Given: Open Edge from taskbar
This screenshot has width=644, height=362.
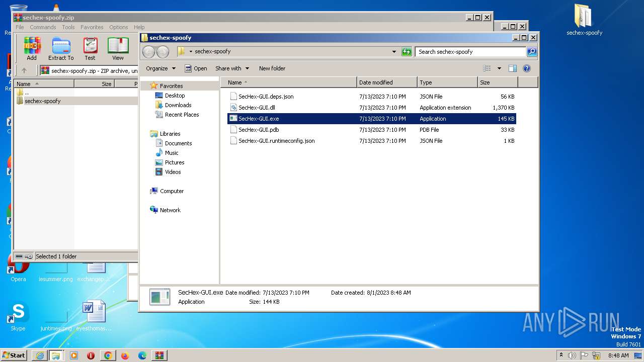Looking at the screenshot, I should (142, 355).
